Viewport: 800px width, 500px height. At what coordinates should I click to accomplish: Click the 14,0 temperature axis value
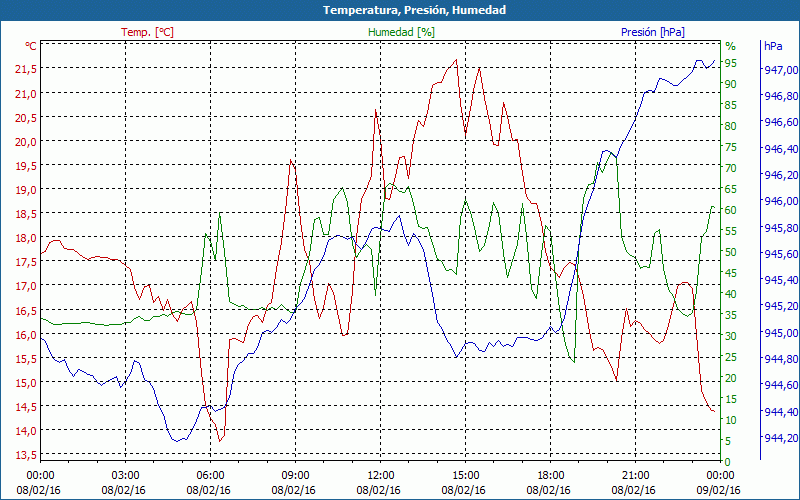tap(26, 431)
